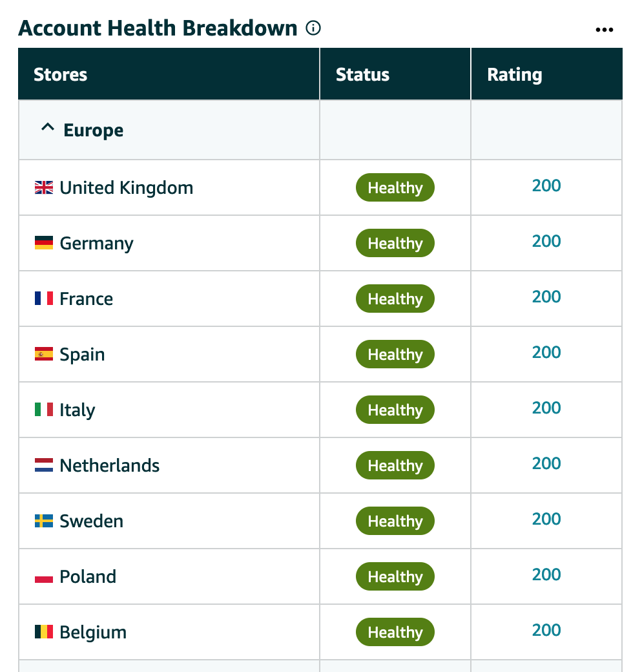The height and width of the screenshot is (672, 642).
Task: Select the Netherlands store row
Action: 320,465
